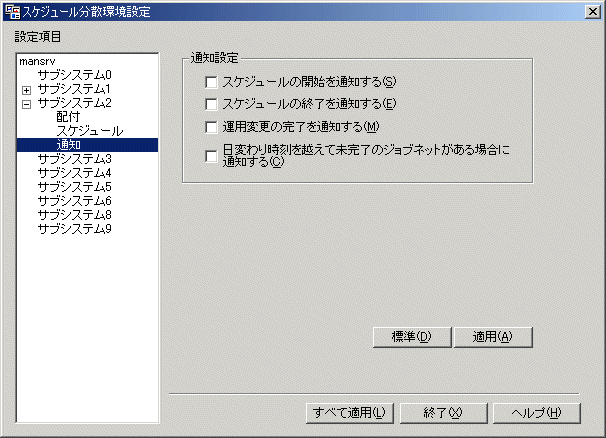The width and height of the screenshot is (606, 438).
Task: Open スケジュール settings under サブシステム2
Action: pos(90,131)
